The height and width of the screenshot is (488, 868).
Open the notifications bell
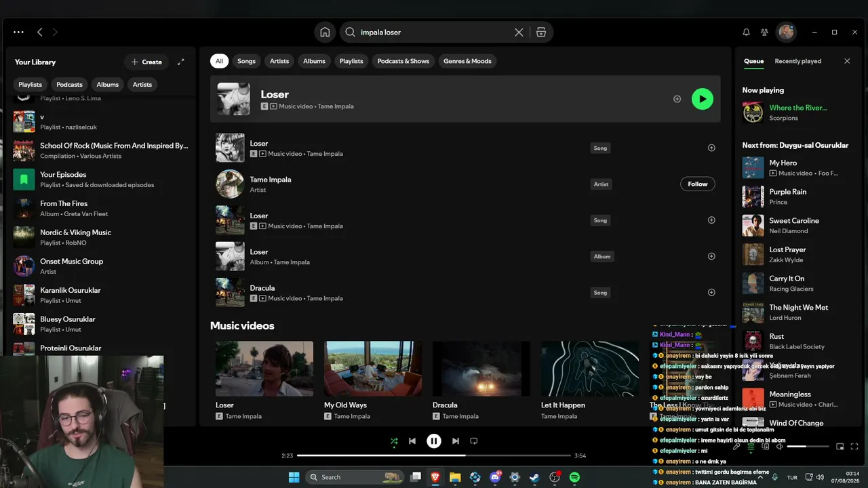[747, 32]
